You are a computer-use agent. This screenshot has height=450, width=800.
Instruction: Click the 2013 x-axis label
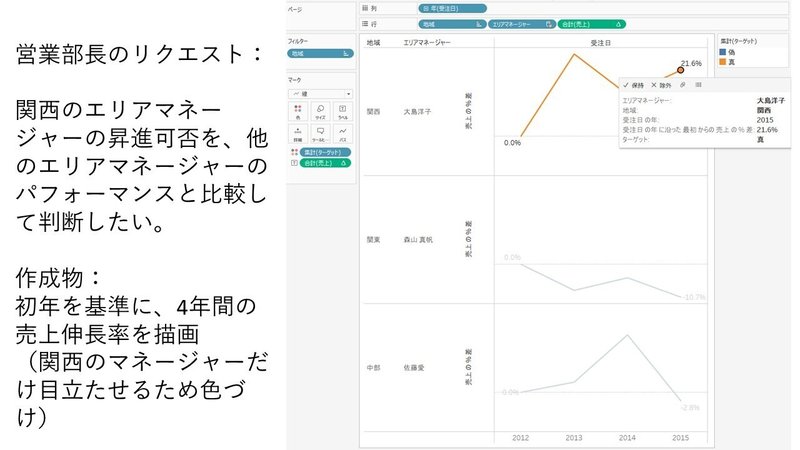(573, 438)
